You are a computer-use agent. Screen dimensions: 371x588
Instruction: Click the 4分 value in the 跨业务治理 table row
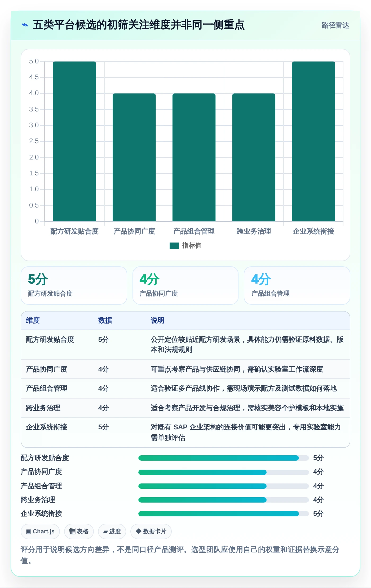(x=104, y=408)
